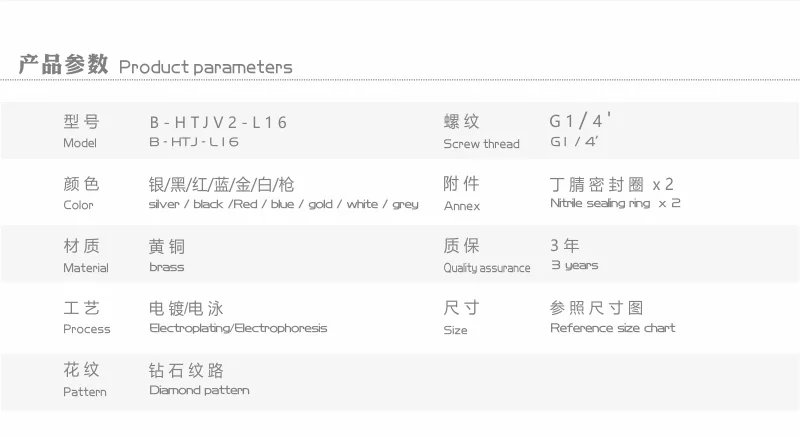Click the English color list starting with silver
Screen dimensions: 800x438
[283, 204]
